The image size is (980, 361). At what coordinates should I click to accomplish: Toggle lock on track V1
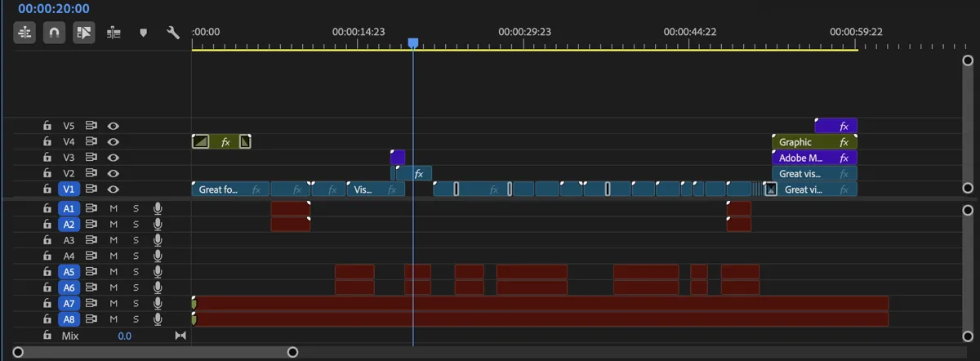[x=47, y=189]
